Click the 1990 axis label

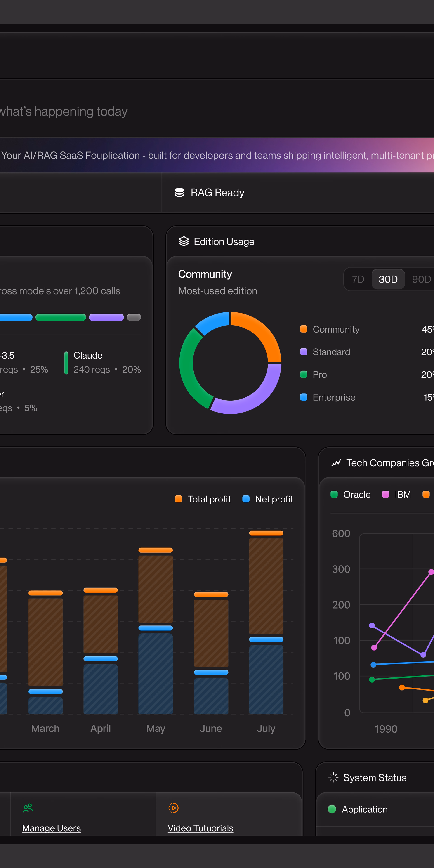click(x=386, y=729)
